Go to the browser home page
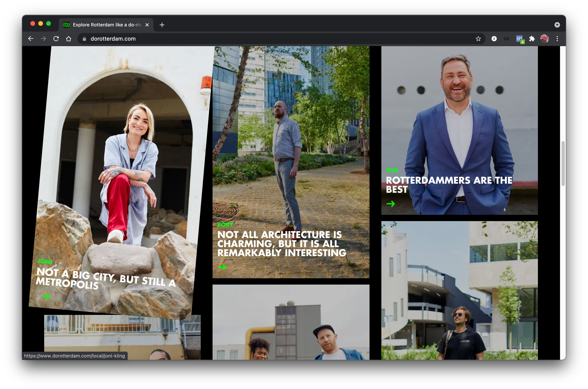The width and height of the screenshot is (588, 389). coord(69,39)
